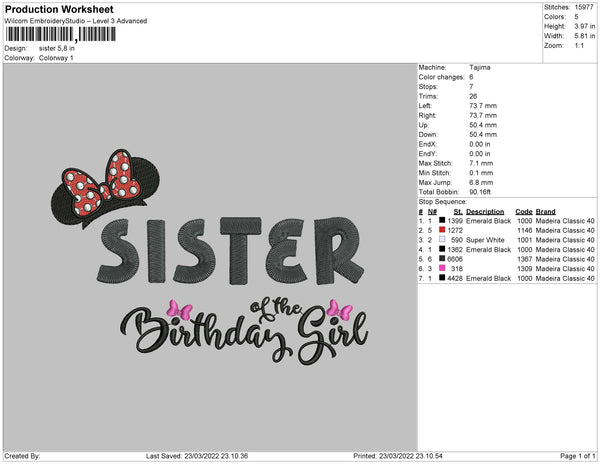Click the 'Left' value '73.7 mm'
The width and height of the screenshot is (600, 464).
click(483, 106)
